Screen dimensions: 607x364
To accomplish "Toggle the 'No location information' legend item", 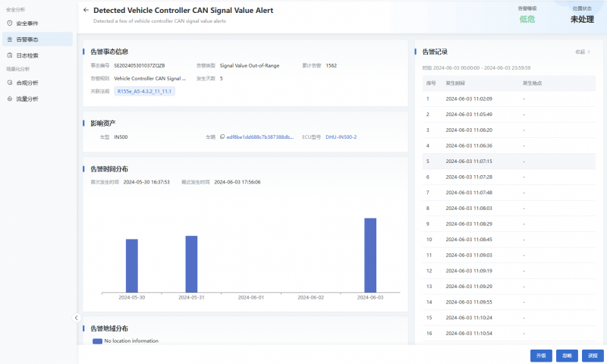I will pyautogui.click(x=125, y=341).
